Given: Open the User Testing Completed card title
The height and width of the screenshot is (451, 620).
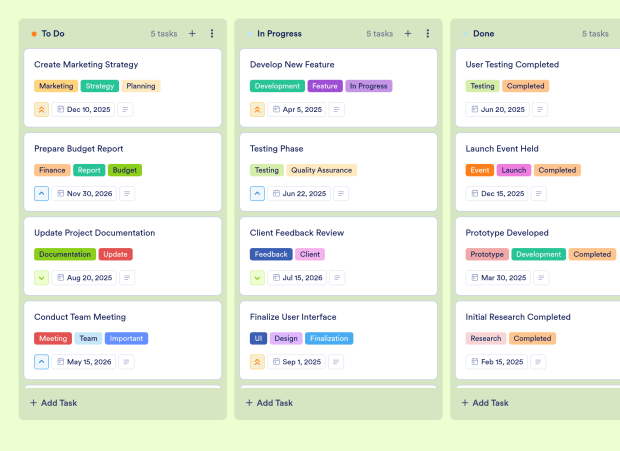Looking at the screenshot, I should tap(512, 65).
